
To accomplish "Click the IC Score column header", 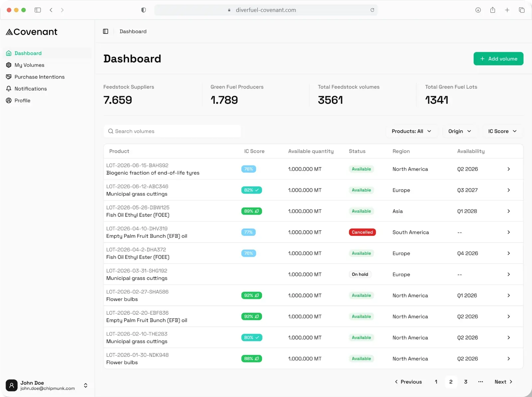I will [254, 151].
